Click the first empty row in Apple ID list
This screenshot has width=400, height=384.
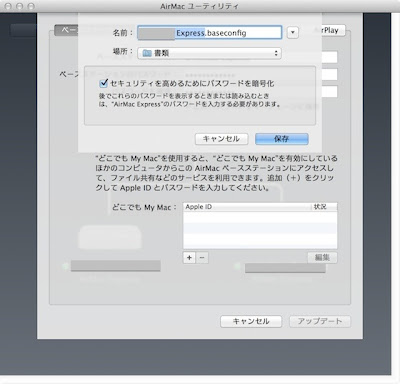click(x=260, y=217)
